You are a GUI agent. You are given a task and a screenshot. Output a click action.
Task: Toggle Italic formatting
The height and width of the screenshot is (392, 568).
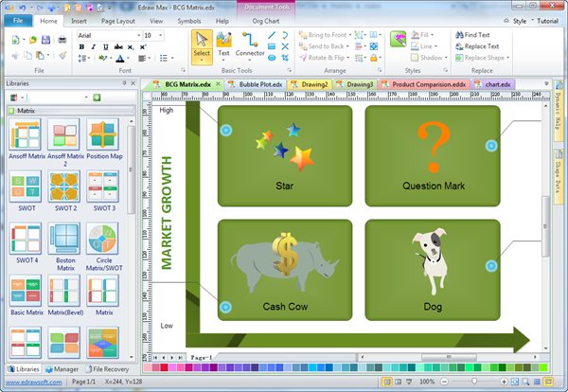93,46
